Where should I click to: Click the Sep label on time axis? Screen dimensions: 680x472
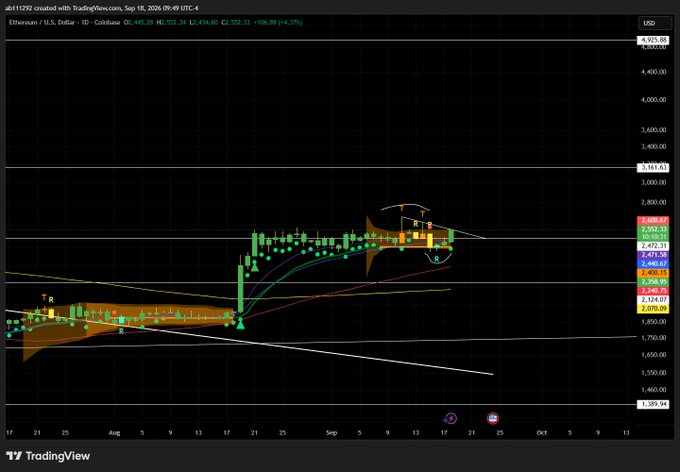click(x=331, y=433)
